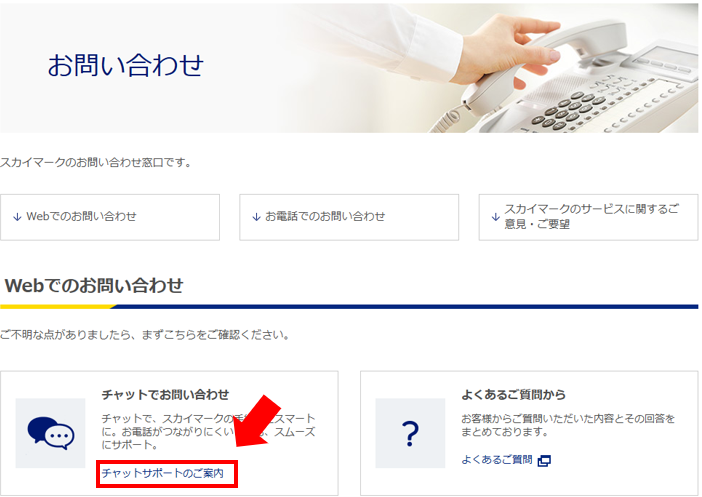Click description お客様からご質問いただいた内容
702x497 pixels.
(568, 425)
